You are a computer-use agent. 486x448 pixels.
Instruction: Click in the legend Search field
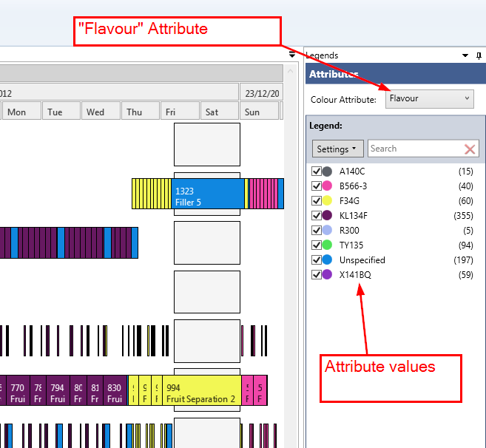(x=414, y=149)
